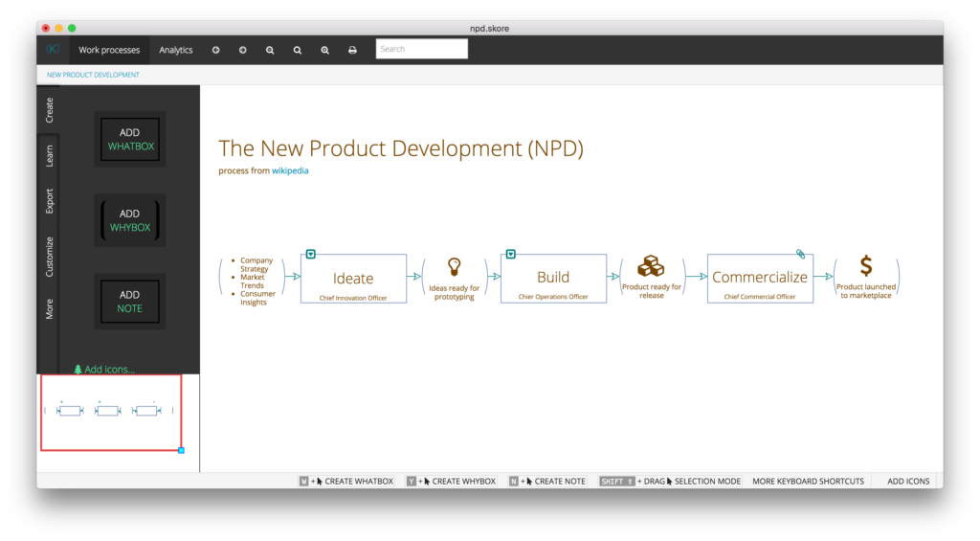Click CREATE WHYBOX shortcut hint
Screen dimensions: 980x541
tap(452, 481)
